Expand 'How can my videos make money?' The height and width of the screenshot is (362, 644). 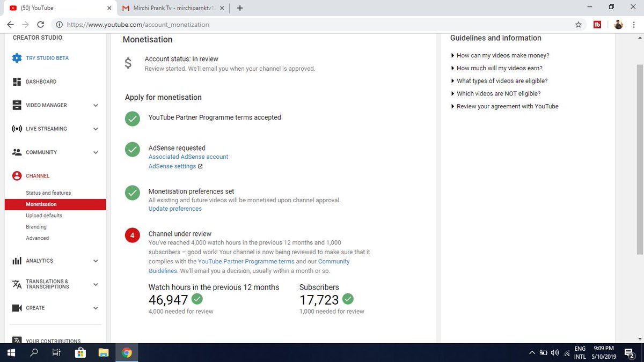(x=500, y=55)
